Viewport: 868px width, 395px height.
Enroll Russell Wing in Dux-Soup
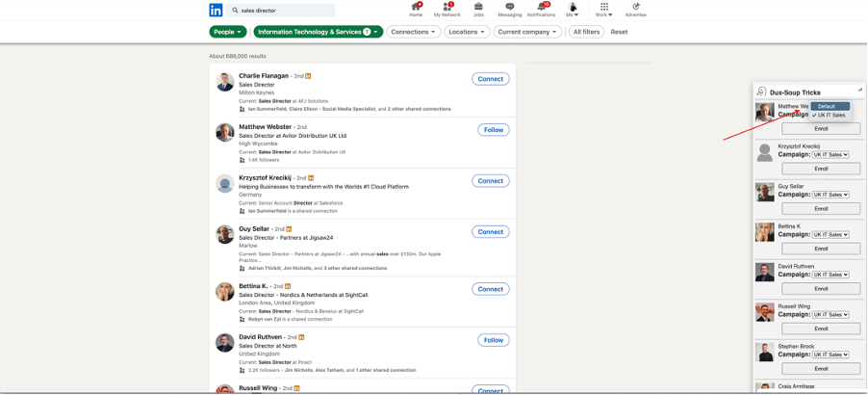point(821,329)
